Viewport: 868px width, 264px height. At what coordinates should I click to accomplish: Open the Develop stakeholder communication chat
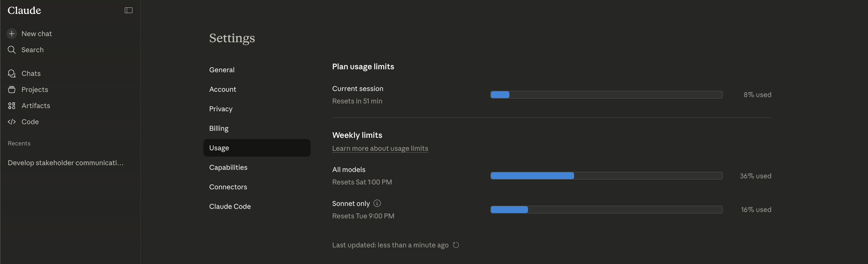coord(65,163)
